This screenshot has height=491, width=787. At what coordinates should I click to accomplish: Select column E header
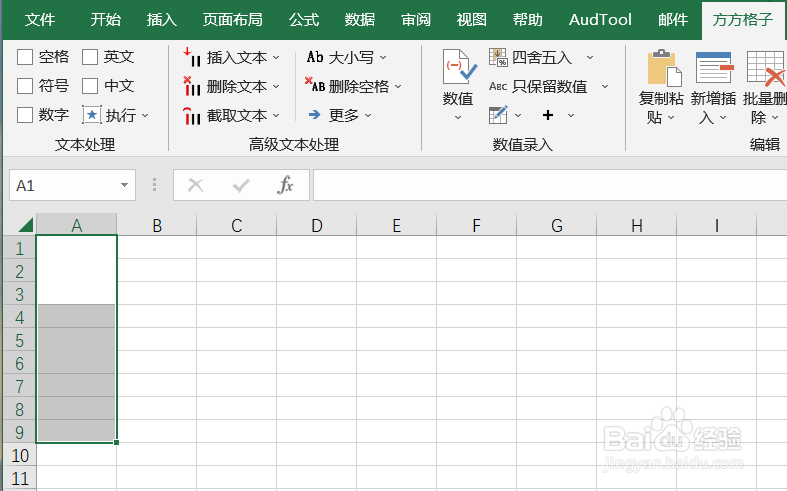tap(397, 225)
